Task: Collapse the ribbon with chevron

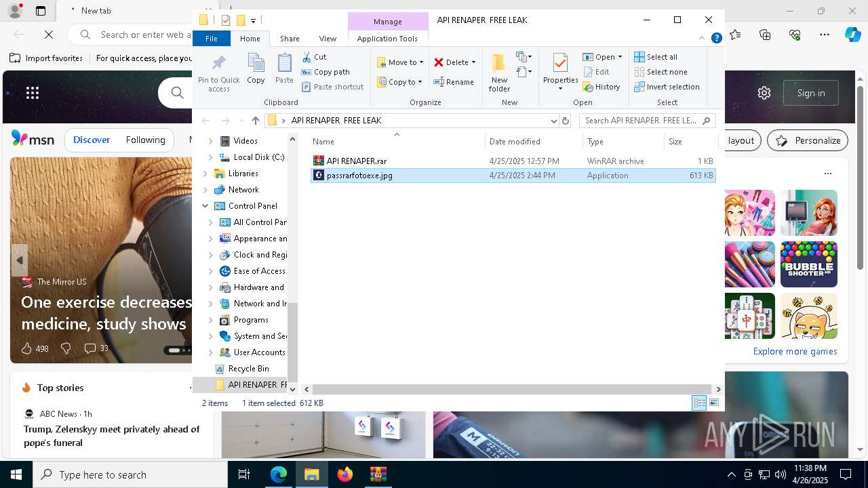Action: coord(703,39)
